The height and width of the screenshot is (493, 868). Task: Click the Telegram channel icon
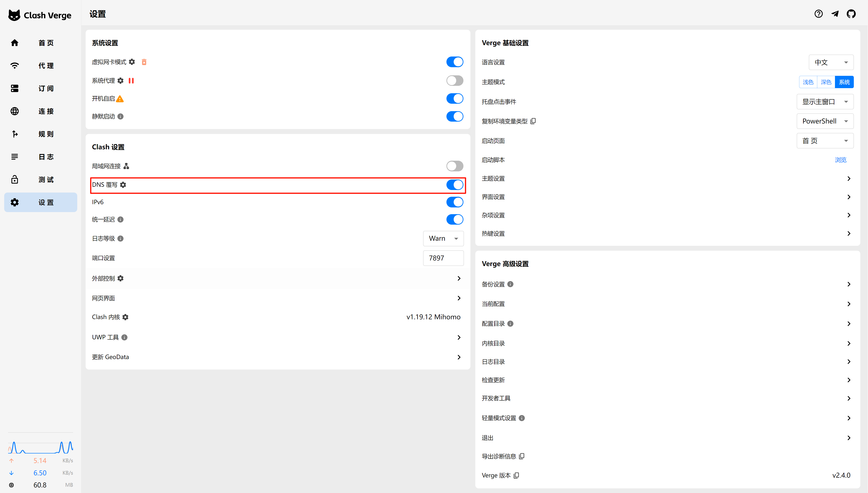[835, 14]
